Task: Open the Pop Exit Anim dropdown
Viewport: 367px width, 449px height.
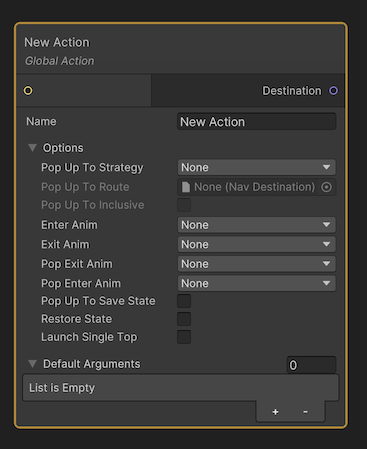Action: pos(256,264)
